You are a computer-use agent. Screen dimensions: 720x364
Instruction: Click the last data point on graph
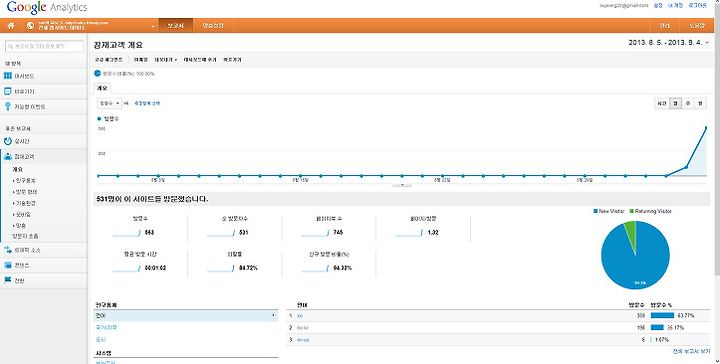706,128
